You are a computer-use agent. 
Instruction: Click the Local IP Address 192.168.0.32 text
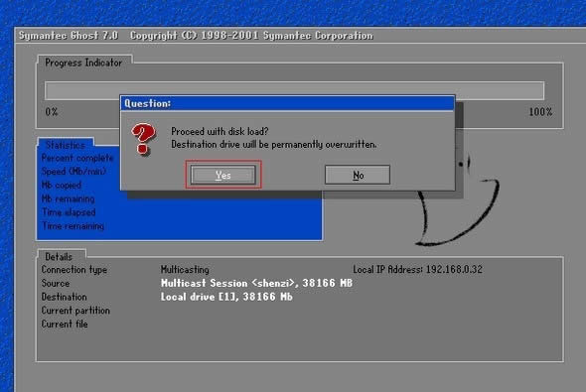point(417,269)
